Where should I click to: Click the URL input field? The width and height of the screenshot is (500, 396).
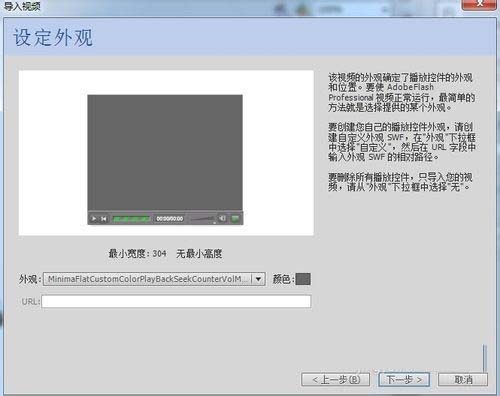click(176, 301)
